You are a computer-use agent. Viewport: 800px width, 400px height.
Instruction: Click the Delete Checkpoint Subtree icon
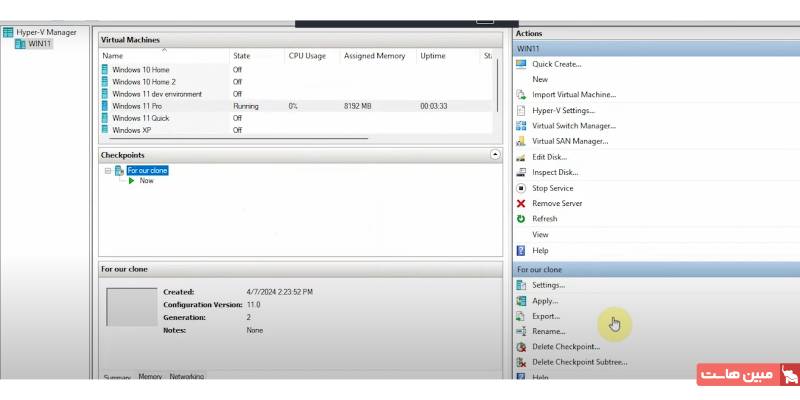(x=521, y=362)
